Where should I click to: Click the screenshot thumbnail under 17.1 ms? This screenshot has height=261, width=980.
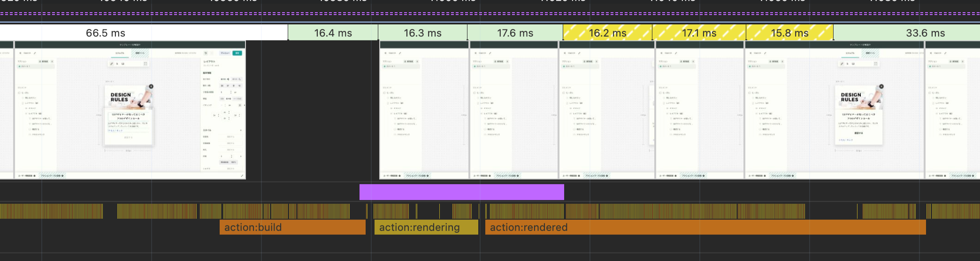(699, 110)
